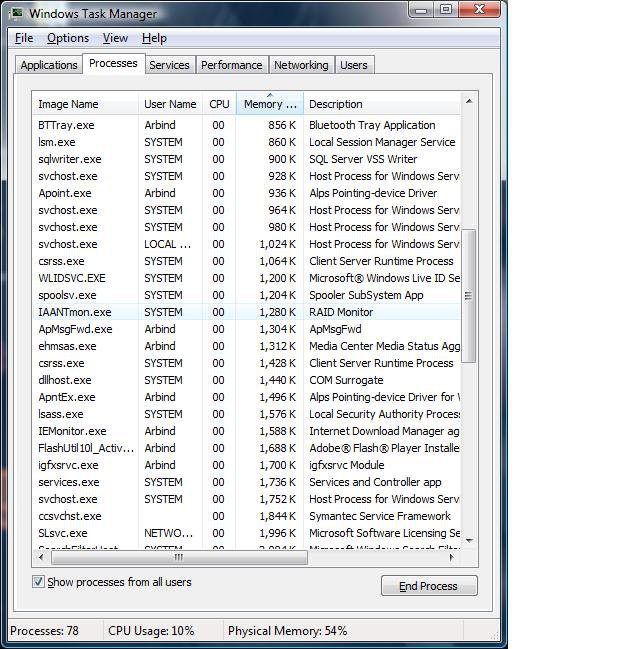This screenshot has width=640, height=649.
Task: Select the igfxsrvc.exe process
Action: click(246, 465)
